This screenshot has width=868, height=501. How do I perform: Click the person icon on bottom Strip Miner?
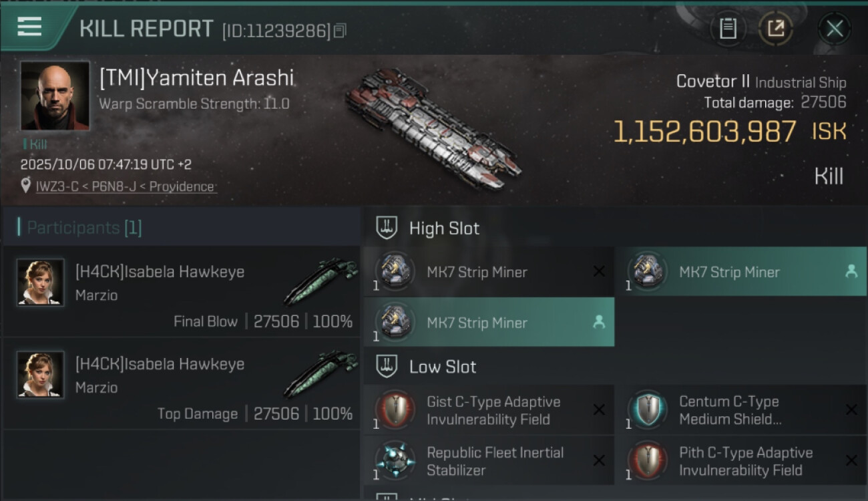click(599, 322)
